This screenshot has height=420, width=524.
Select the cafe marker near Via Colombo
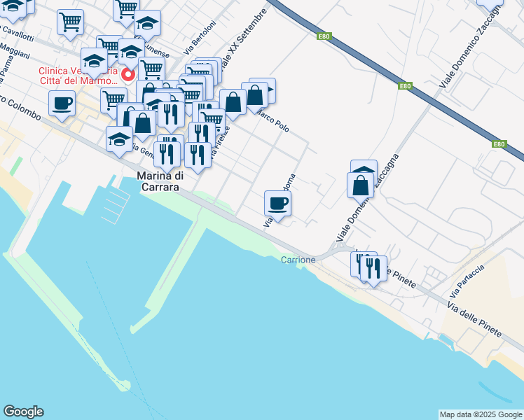(62, 106)
